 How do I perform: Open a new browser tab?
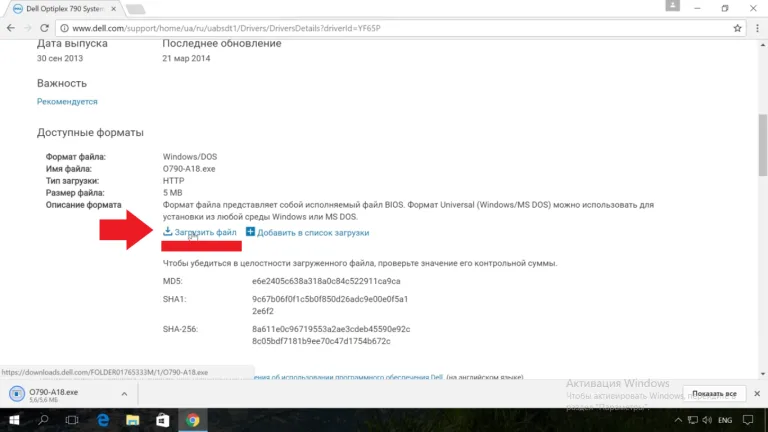coord(135,9)
